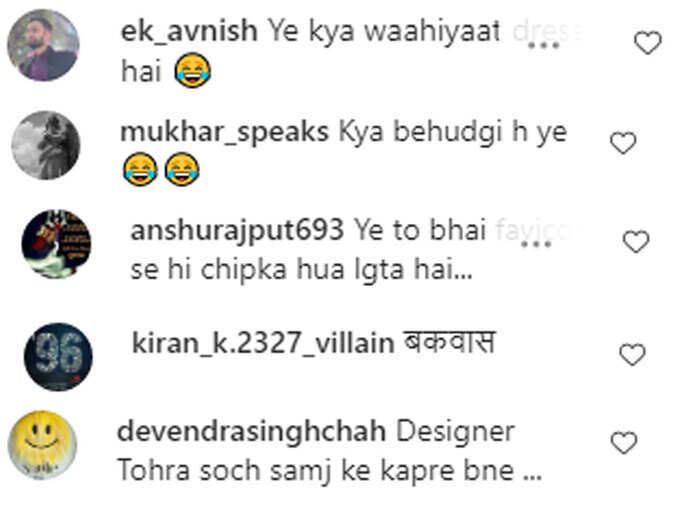Select the बकवास comment text

tap(449, 343)
